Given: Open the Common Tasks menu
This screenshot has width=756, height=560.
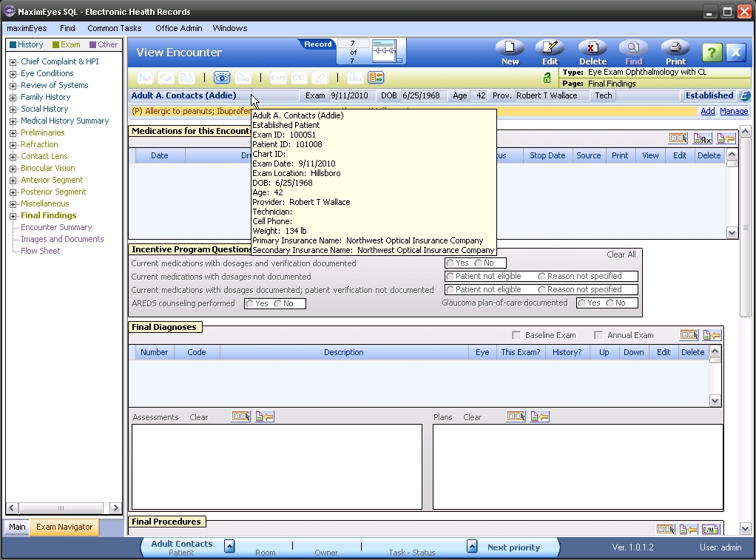Looking at the screenshot, I should click(114, 28).
